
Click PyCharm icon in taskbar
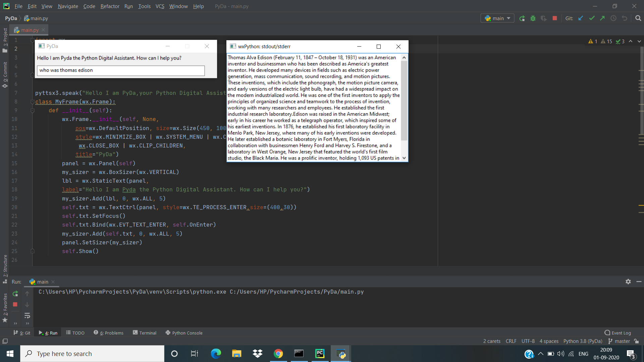(x=320, y=354)
